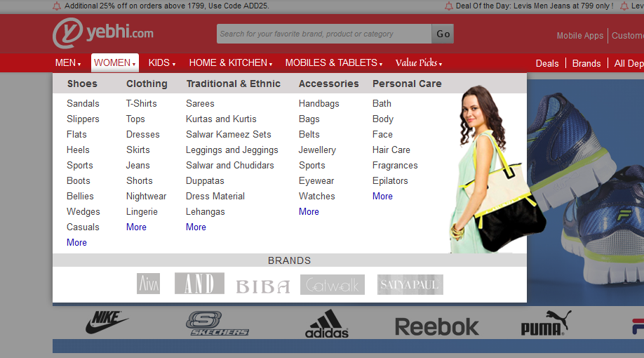Screen dimensions: 644x358
Task: Choose Jeans under Clothing
Action: [138, 165]
